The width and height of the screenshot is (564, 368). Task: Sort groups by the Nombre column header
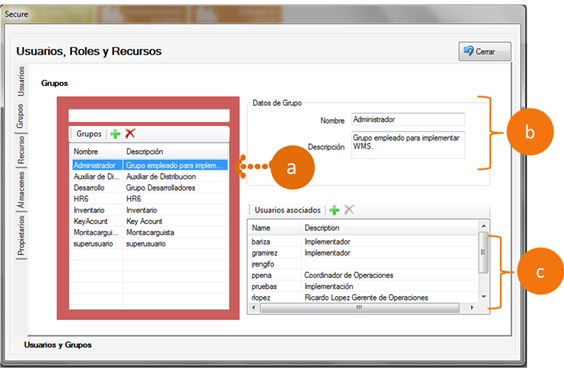(x=96, y=152)
